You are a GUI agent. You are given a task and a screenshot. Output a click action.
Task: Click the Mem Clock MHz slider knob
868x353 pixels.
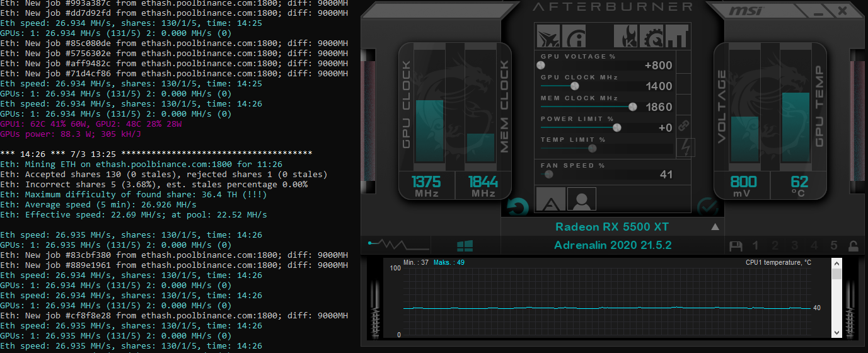[632, 107]
